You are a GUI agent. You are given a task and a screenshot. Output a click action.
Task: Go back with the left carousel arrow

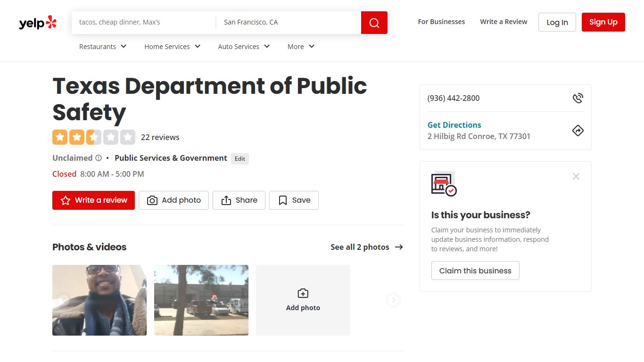point(64,300)
